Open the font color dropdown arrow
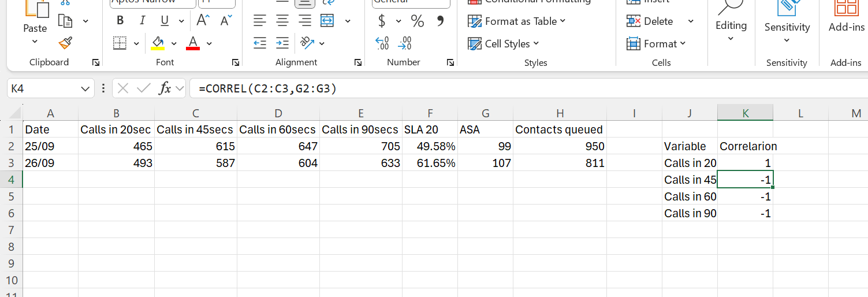The width and height of the screenshot is (868, 297). (209, 43)
